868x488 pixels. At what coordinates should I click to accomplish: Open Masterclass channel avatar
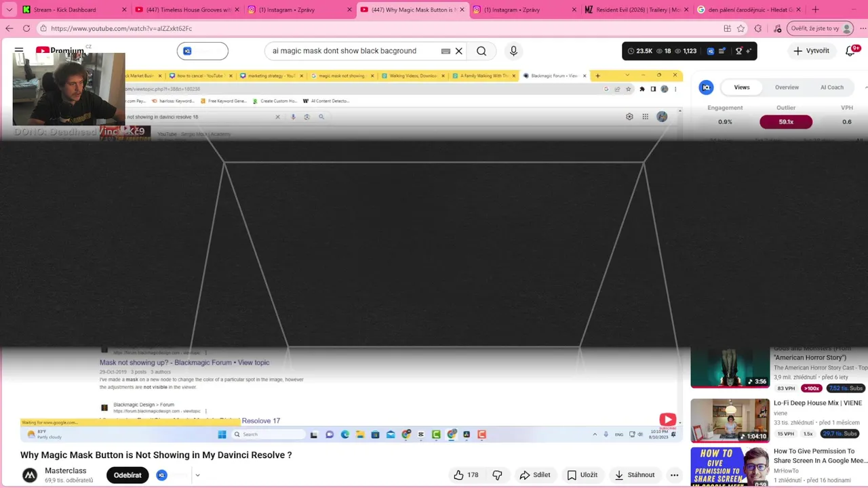click(30, 475)
